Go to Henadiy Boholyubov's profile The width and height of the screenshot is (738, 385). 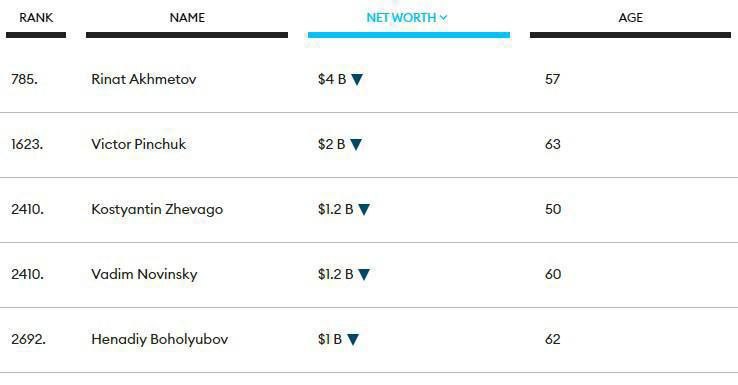pyautogui.click(x=160, y=339)
